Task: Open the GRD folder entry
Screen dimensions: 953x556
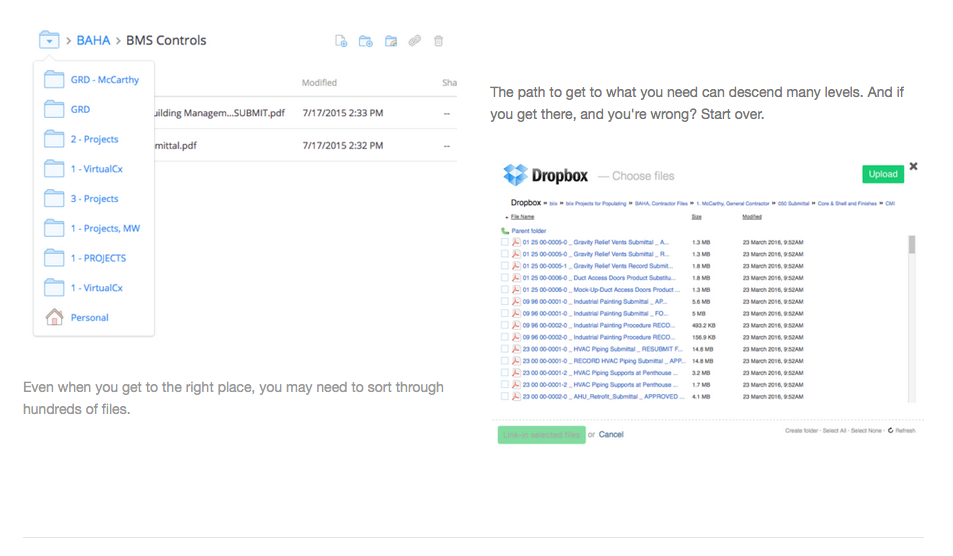Action: (80, 109)
